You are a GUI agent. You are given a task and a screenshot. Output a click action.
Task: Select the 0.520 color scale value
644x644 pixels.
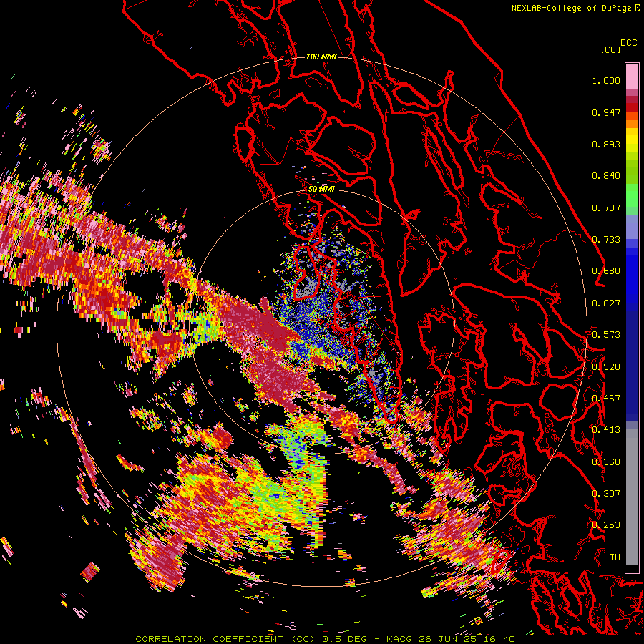coord(606,366)
